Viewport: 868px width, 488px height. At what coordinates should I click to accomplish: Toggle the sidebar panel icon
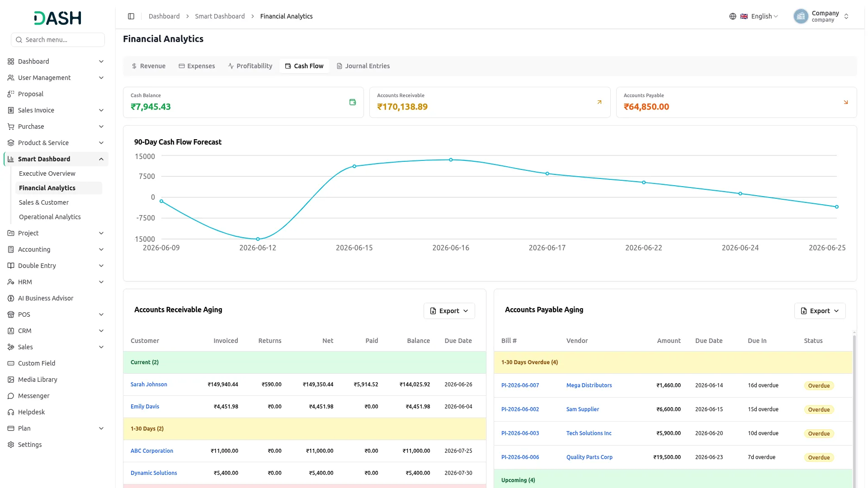131,16
